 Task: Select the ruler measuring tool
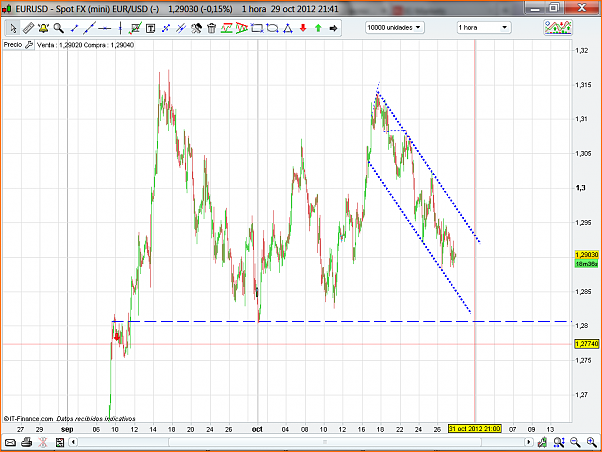[28, 28]
